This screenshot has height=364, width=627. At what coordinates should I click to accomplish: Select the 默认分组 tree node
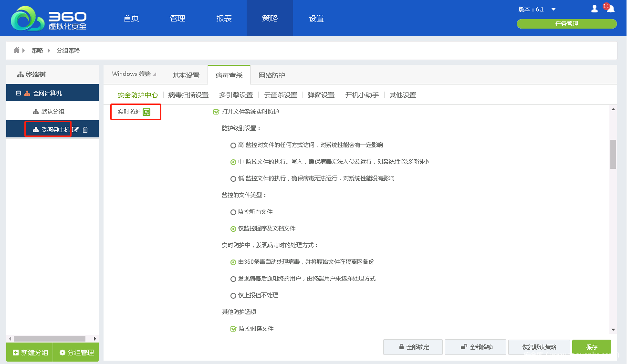click(x=52, y=112)
